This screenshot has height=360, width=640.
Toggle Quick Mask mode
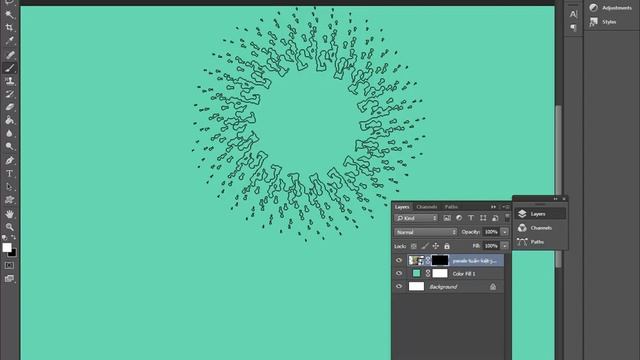coord(9,265)
